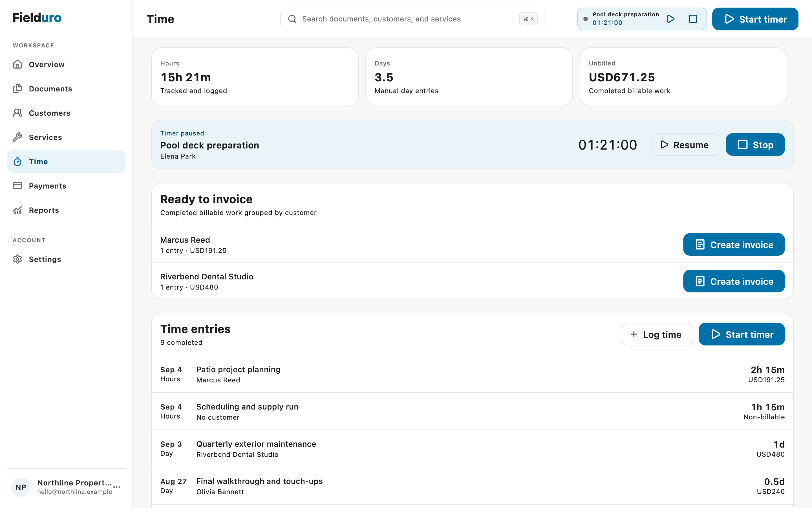This screenshot has height=508, width=812.
Task: Click the NP account avatar
Action: tap(21, 487)
